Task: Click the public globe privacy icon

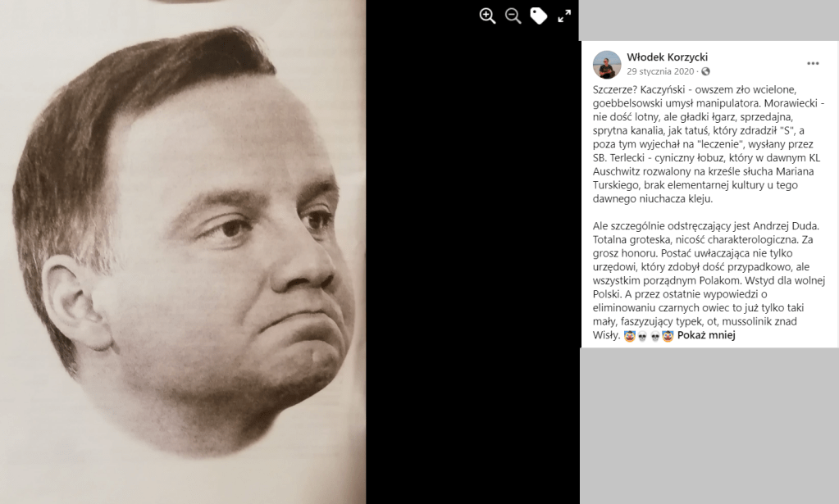Action: coord(706,71)
